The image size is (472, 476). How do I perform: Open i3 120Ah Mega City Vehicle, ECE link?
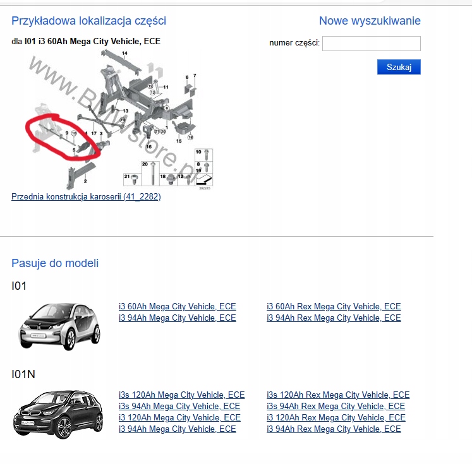coord(179,418)
